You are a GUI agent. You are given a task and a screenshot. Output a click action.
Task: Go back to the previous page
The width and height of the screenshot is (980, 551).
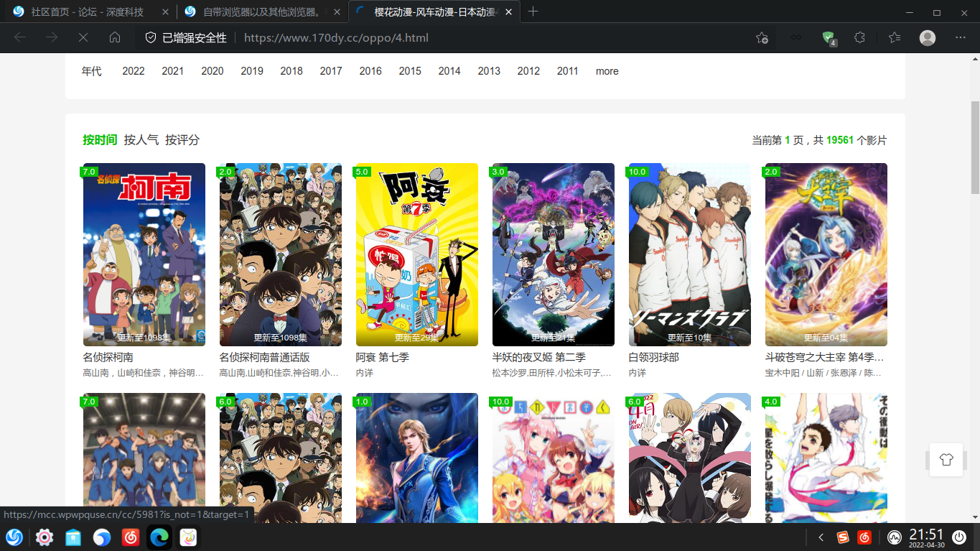coord(20,37)
